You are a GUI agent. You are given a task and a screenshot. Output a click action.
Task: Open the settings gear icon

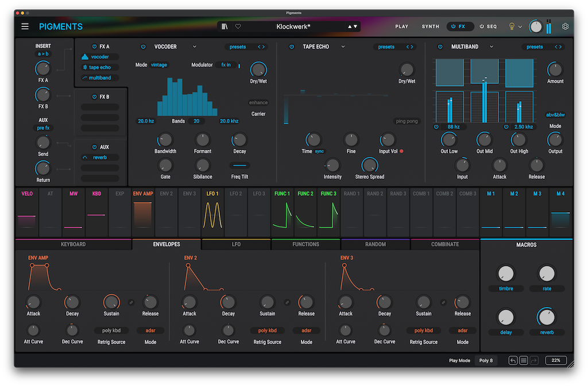(x=565, y=26)
